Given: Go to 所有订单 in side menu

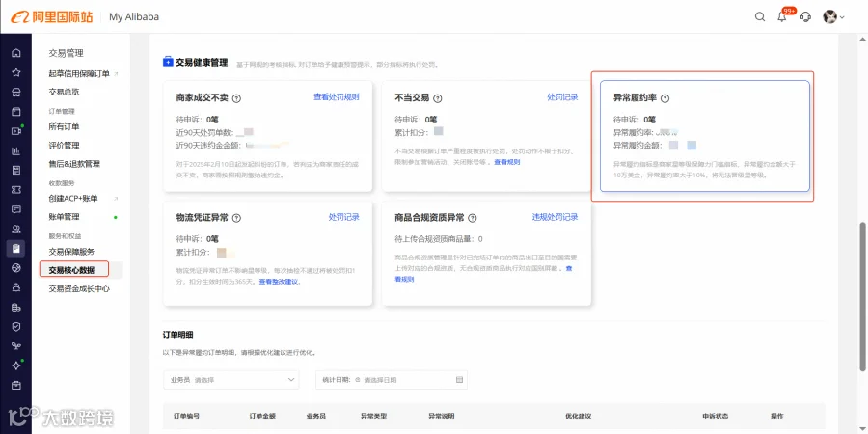Looking at the screenshot, I should (64, 126).
